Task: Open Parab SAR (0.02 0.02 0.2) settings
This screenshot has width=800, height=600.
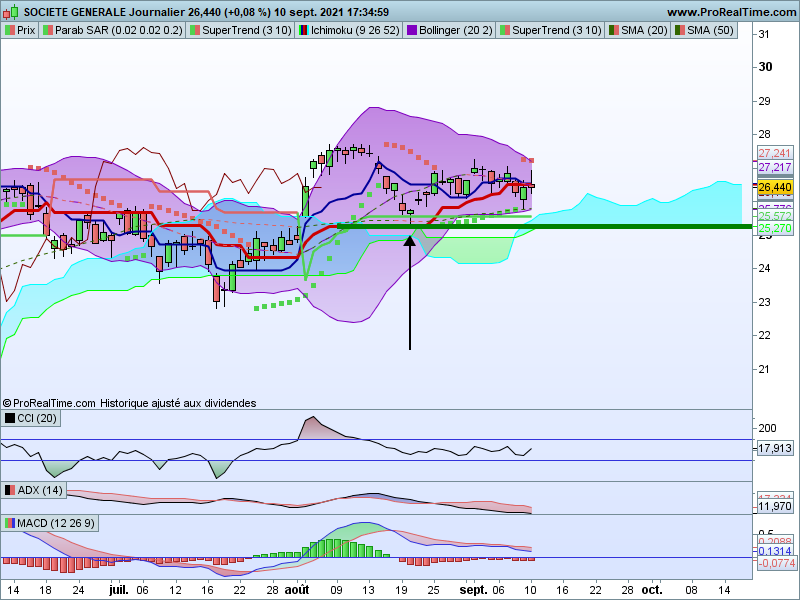Action: point(112,30)
